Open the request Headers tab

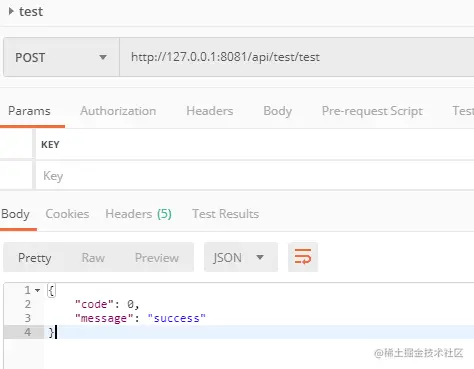pyautogui.click(x=210, y=111)
